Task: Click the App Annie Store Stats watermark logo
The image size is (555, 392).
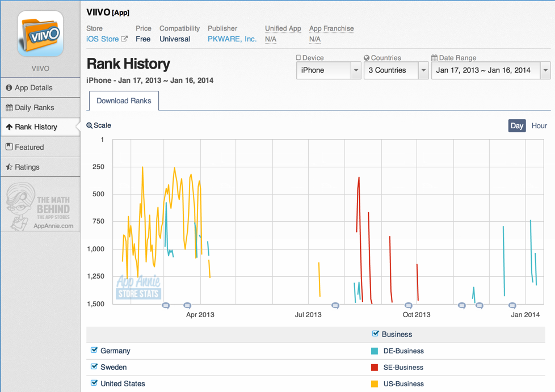Action: (x=138, y=288)
